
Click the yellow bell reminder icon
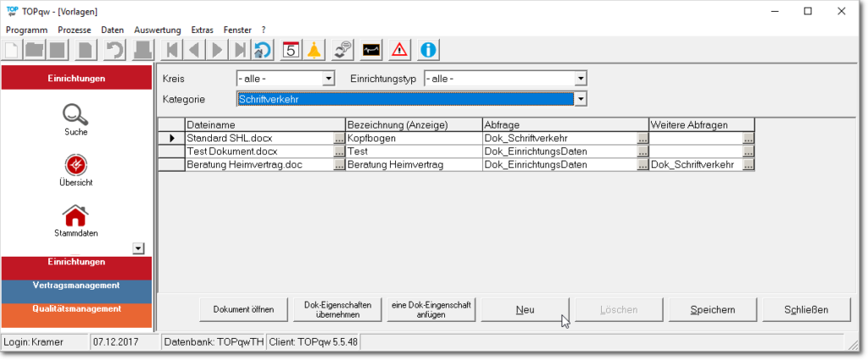point(314,49)
